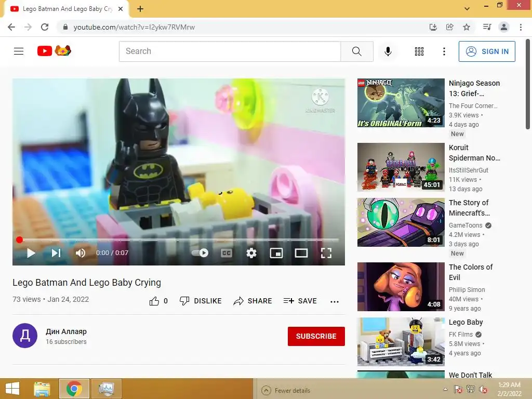This screenshot has width=532, height=399.
Task: Seek using the red video progress bar
Action: pos(179,240)
